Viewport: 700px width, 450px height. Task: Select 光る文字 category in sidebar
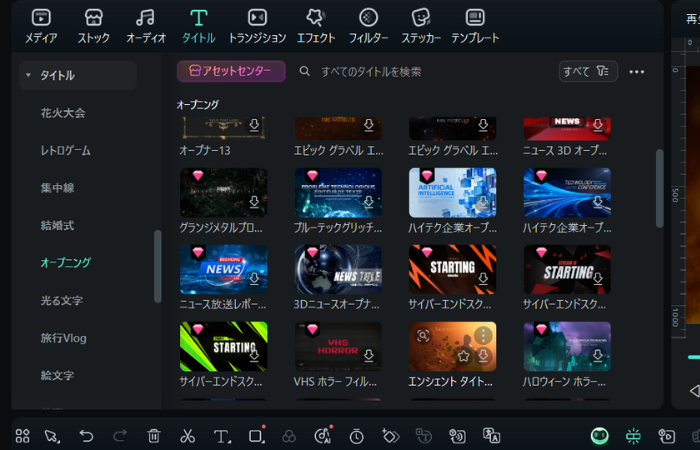click(61, 300)
